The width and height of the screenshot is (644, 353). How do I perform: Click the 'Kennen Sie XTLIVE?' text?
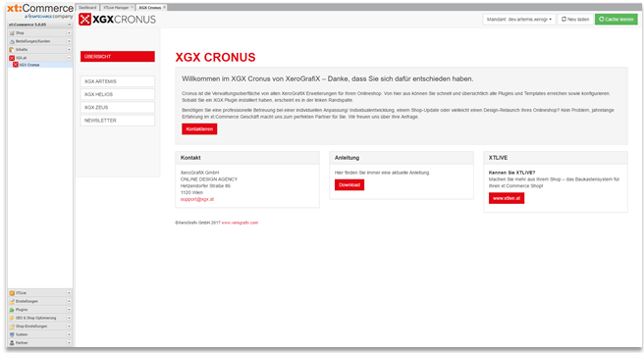click(x=512, y=173)
